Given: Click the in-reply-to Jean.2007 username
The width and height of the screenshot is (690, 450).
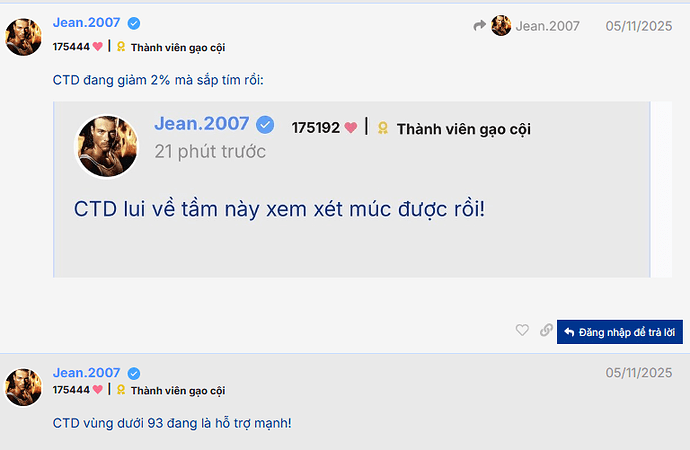Looking at the screenshot, I should (547, 26).
